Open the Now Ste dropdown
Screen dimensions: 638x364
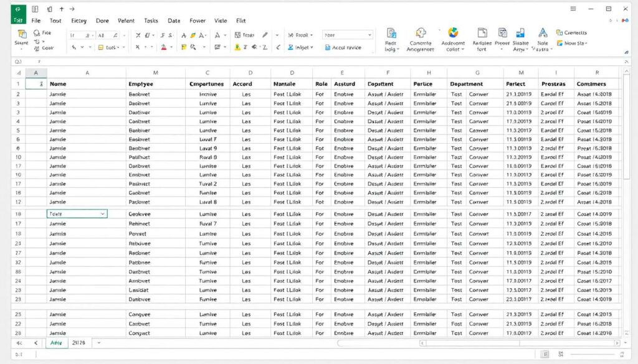pyautogui.click(x=572, y=43)
